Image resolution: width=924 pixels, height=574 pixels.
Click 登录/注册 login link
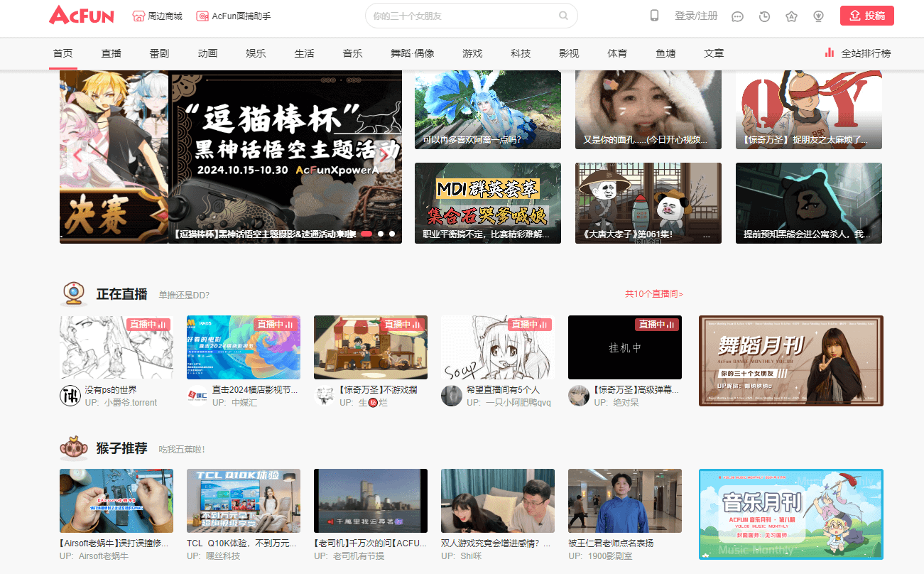click(696, 16)
